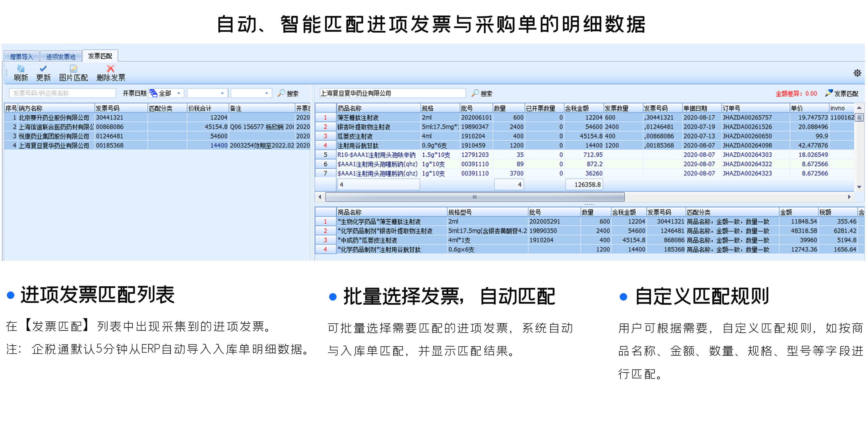Select invoice row 上海信谊联合医药药材有限公司
868x443 pixels.
coord(157,127)
